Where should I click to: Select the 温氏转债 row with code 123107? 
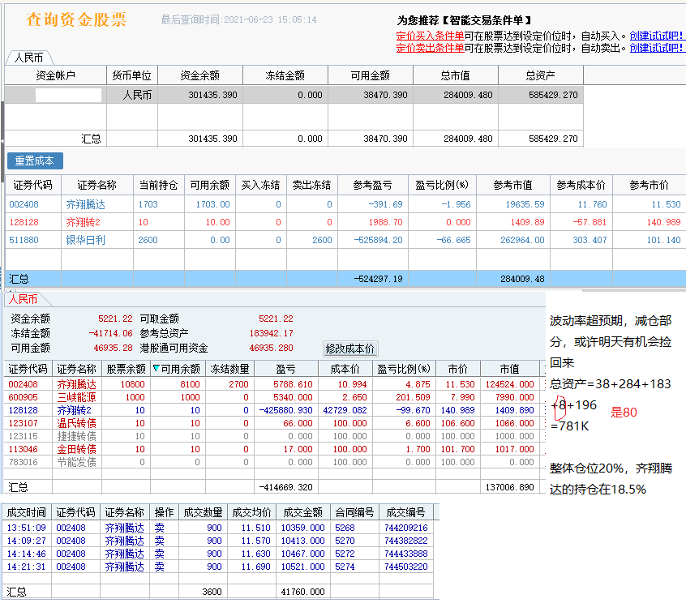coord(76,423)
